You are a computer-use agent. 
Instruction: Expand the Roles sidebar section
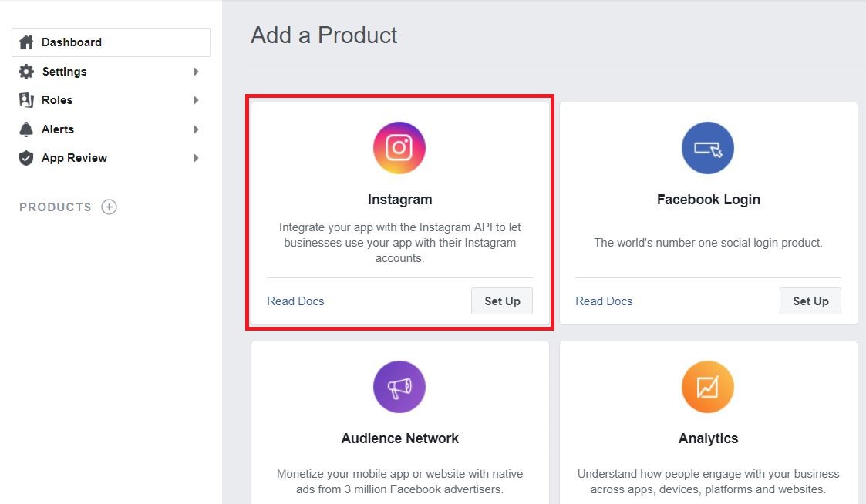click(196, 99)
